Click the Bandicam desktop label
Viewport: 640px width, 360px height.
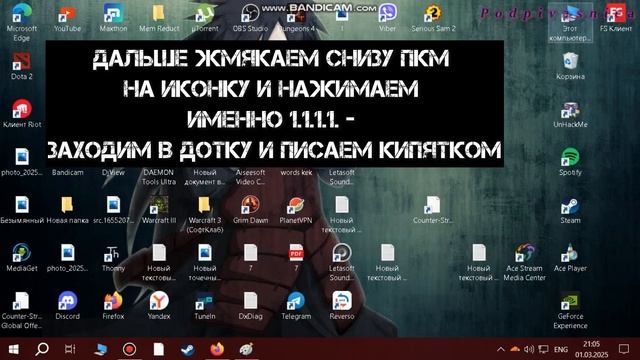click(x=67, y=172)
